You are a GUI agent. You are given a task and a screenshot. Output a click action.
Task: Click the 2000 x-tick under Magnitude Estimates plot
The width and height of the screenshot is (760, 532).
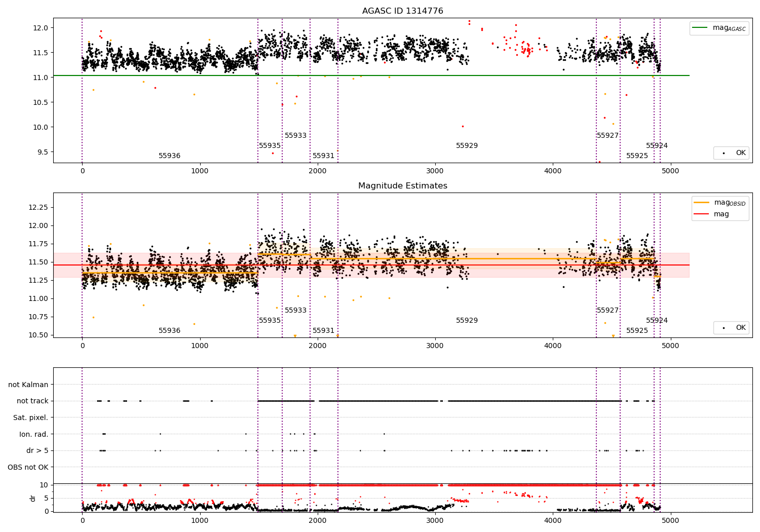click(318, 346)
